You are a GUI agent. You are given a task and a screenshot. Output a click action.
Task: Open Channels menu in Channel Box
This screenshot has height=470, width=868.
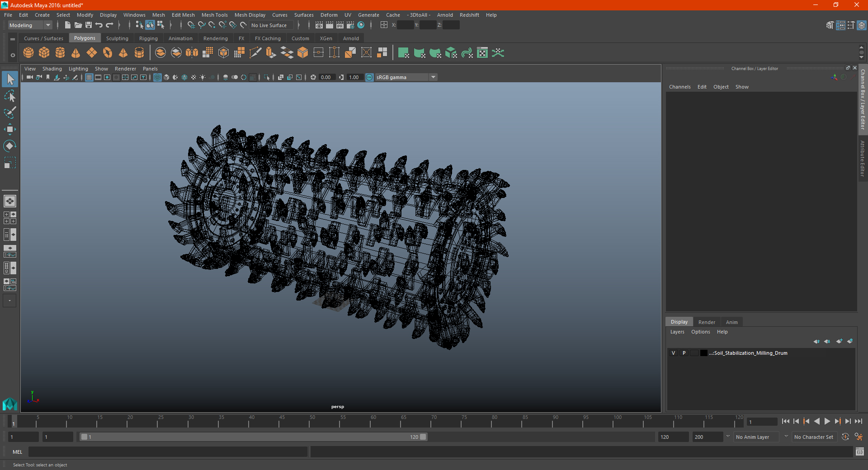point(679,87)
